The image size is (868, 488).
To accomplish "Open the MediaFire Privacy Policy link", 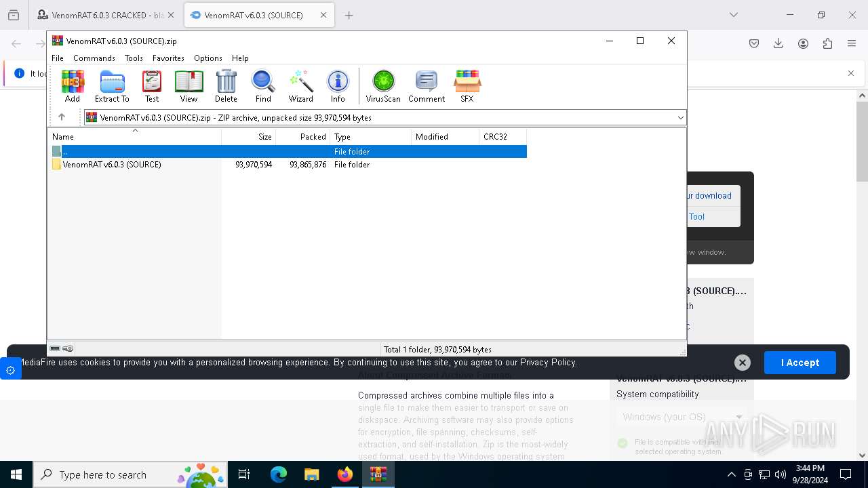I will 548,363.
